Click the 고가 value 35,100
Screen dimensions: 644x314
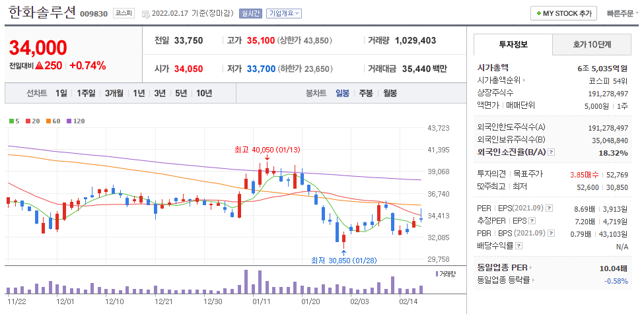261,41
